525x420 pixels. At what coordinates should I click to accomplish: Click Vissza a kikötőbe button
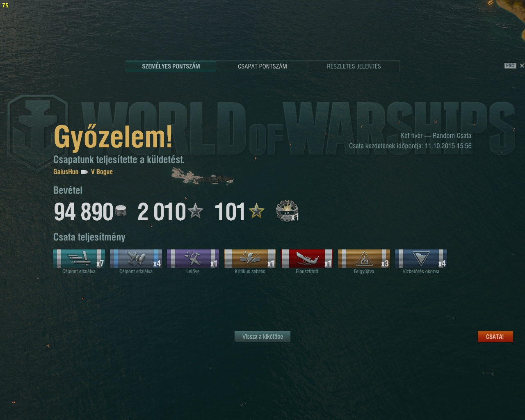(262, 337)
